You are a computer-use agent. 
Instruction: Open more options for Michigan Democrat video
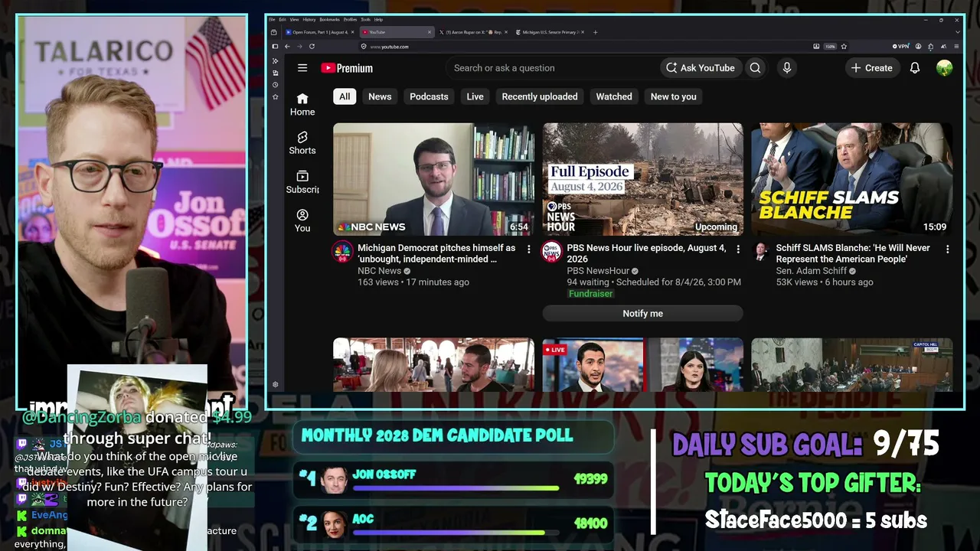tap(528, 249)
